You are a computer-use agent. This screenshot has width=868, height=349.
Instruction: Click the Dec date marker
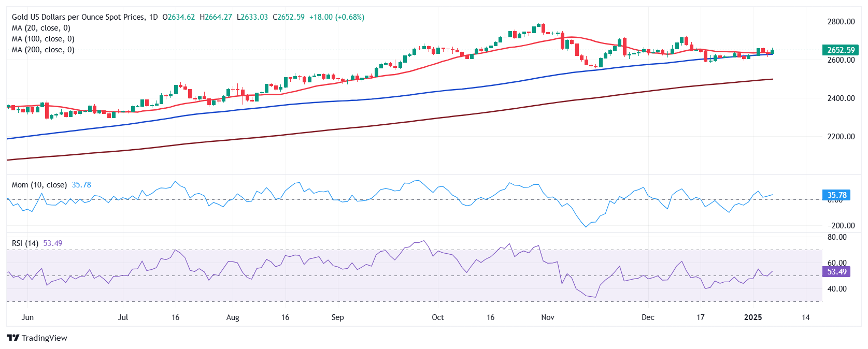[648, 317]
